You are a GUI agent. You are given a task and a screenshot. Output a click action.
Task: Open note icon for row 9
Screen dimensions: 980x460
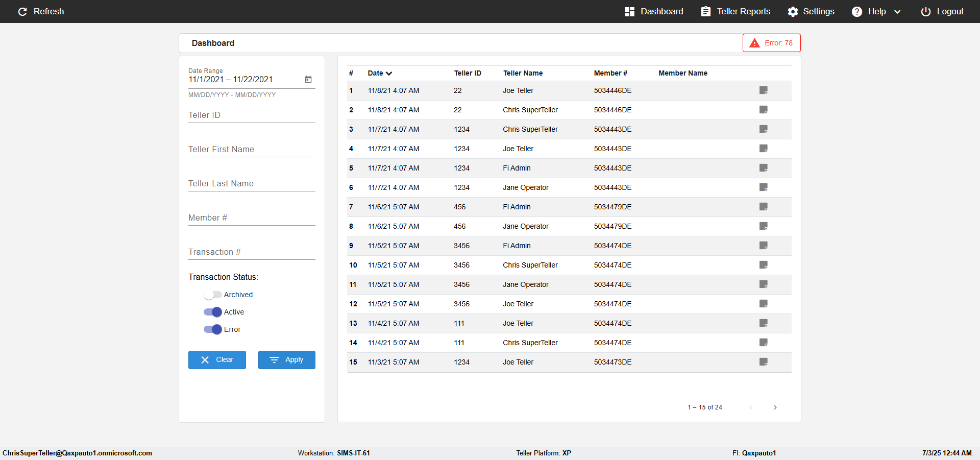(763, 246)
